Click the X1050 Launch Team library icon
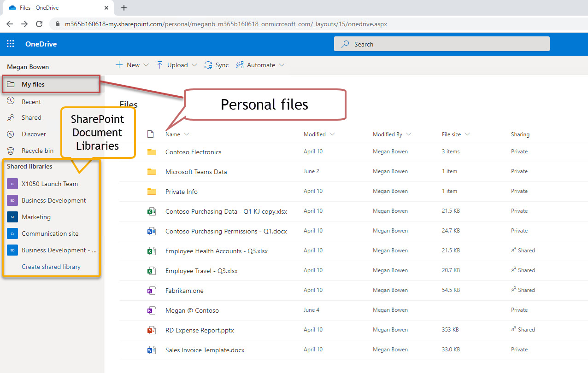 coord(12,184)
